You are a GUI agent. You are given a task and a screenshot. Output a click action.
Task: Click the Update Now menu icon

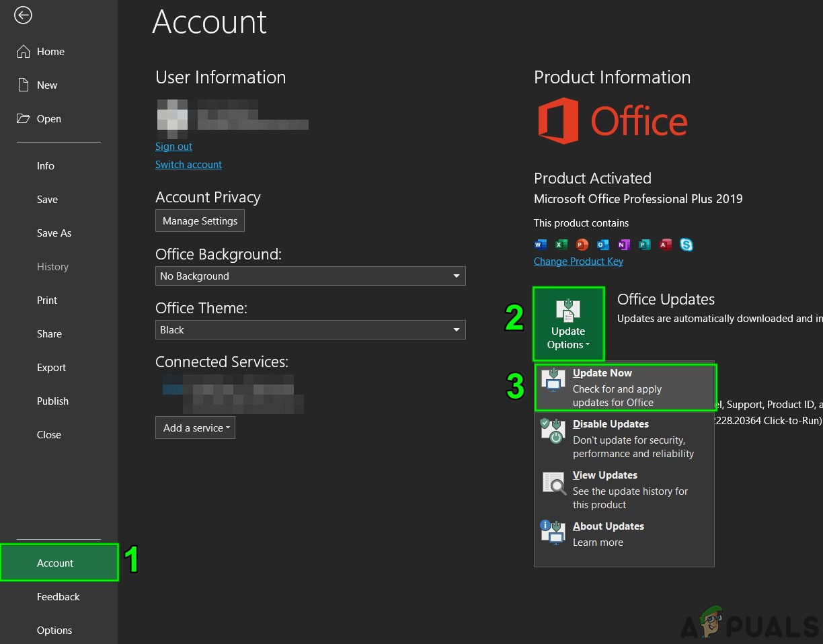(x=553, y=380)
